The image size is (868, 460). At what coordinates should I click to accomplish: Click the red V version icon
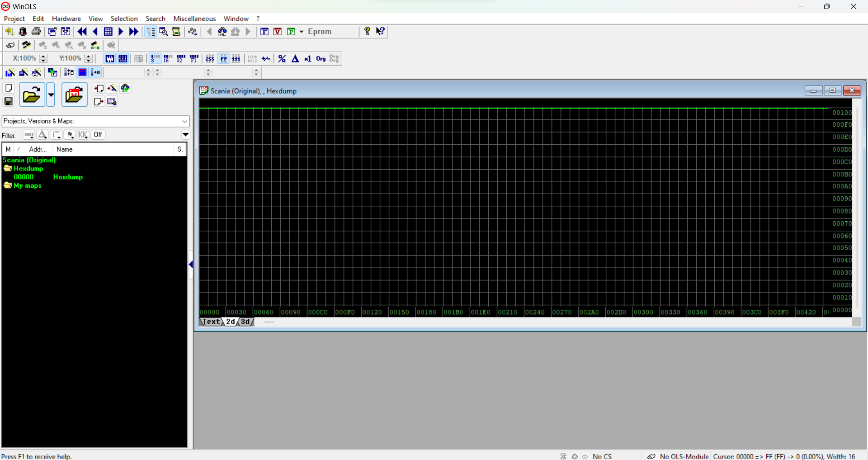[278, 32]
